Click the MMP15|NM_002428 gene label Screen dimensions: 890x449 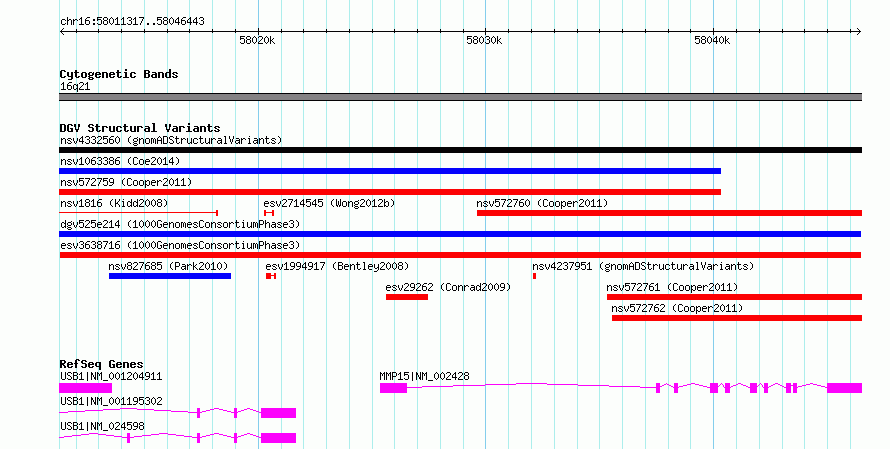click(424, 376)
